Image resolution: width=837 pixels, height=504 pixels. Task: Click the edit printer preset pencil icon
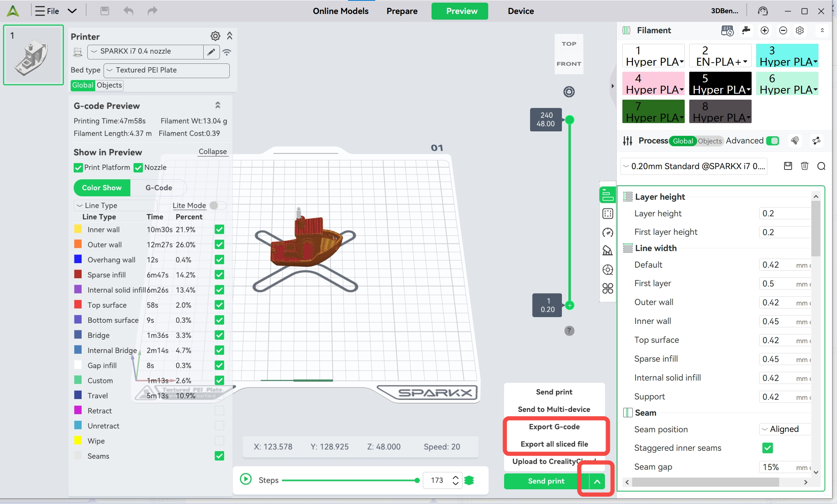point(211,52)
